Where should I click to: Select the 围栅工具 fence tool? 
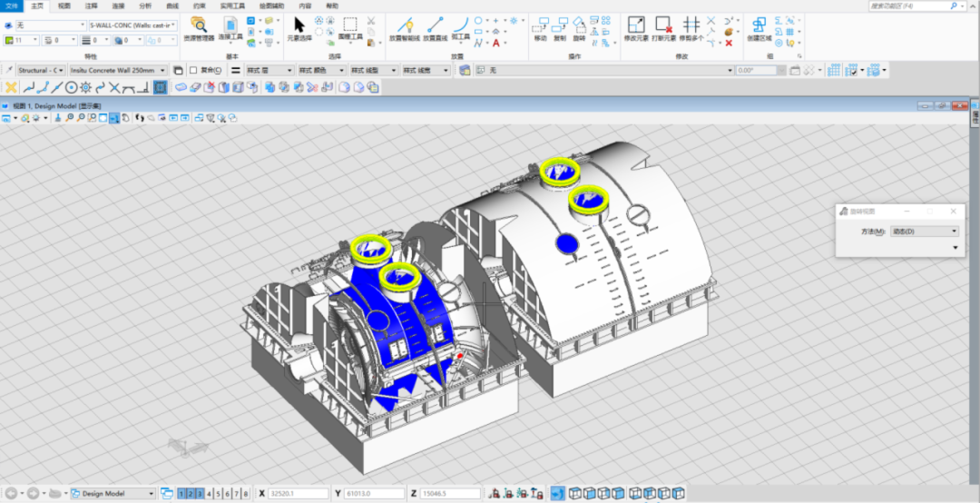click(x=350, y=29)
